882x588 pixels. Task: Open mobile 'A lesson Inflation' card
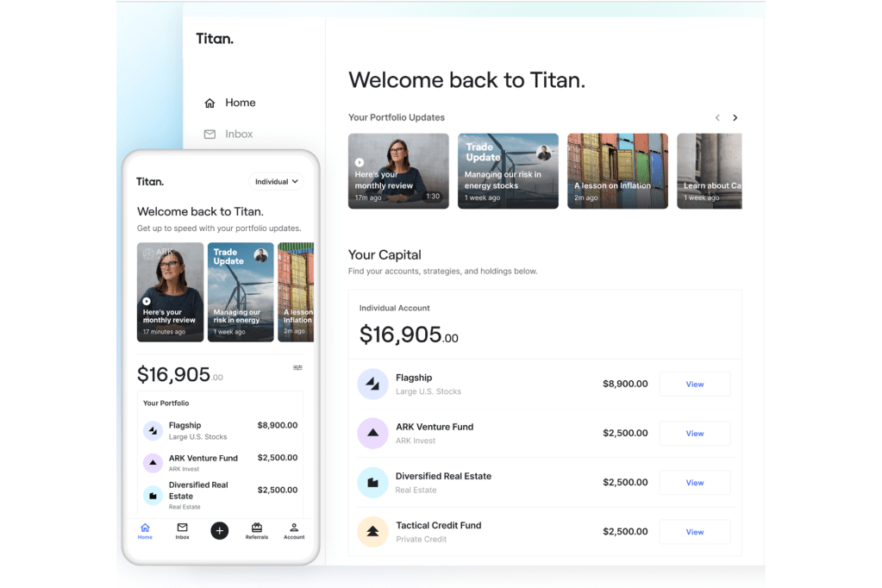tap(296, 292)
